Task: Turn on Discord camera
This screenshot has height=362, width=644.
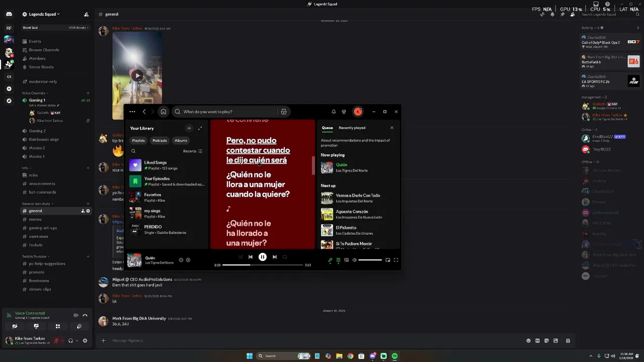Action: pos(15,326)
